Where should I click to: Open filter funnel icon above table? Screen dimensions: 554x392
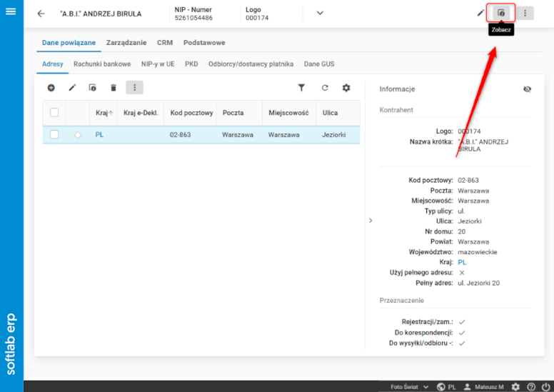coord(301,88)
